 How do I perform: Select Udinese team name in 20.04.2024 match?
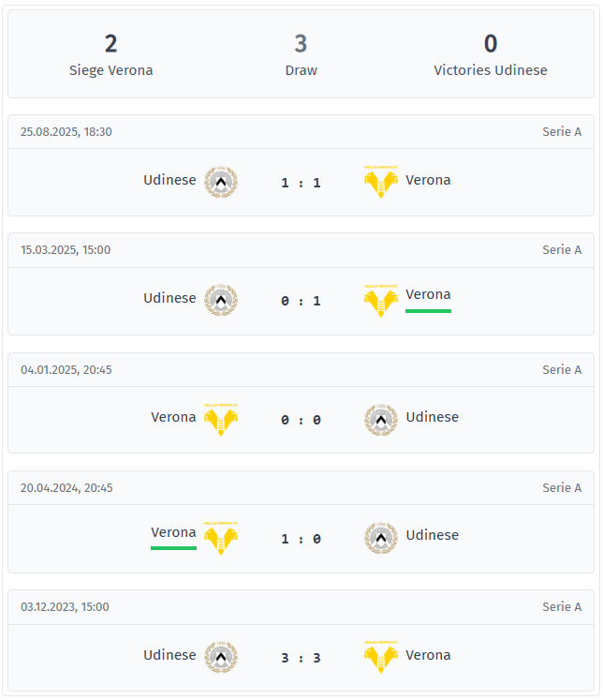(x=432, y=535)
